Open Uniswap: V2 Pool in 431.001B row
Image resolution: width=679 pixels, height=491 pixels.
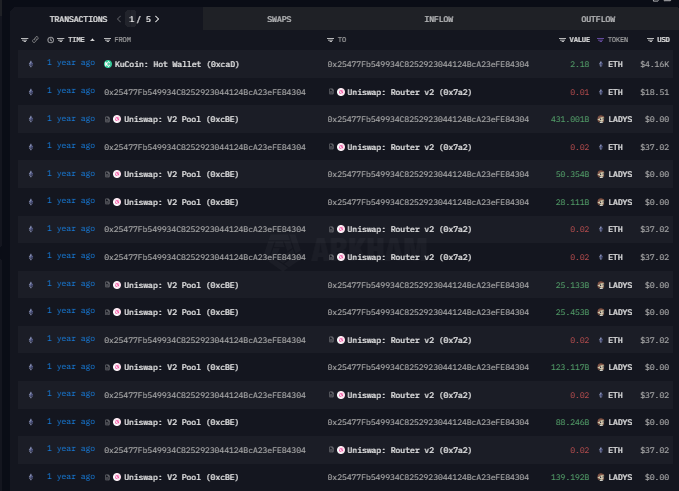pos(181,119)
